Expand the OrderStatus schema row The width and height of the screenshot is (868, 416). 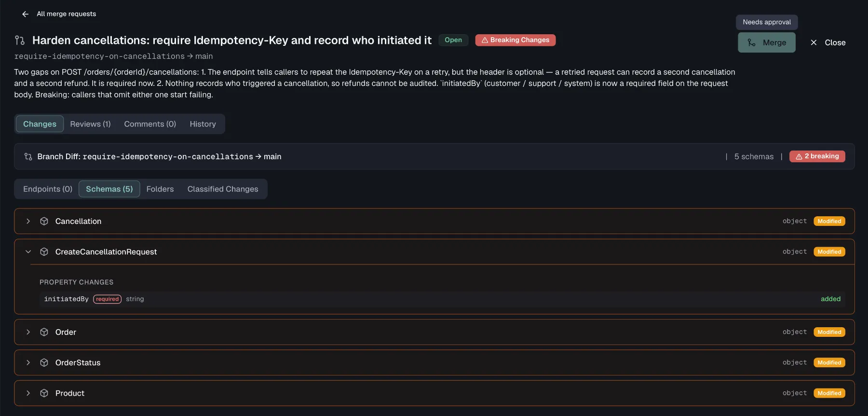tap(28, 362)
